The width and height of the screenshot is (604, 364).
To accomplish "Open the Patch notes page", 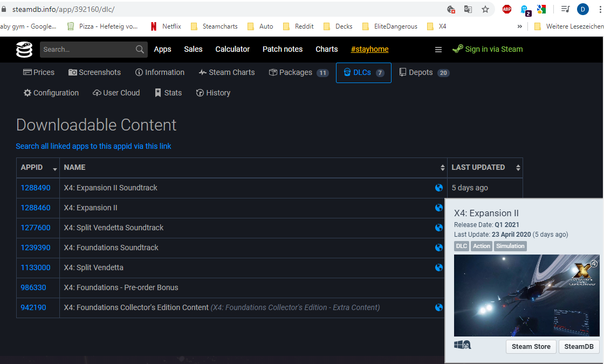I will [x=283, y=49].
